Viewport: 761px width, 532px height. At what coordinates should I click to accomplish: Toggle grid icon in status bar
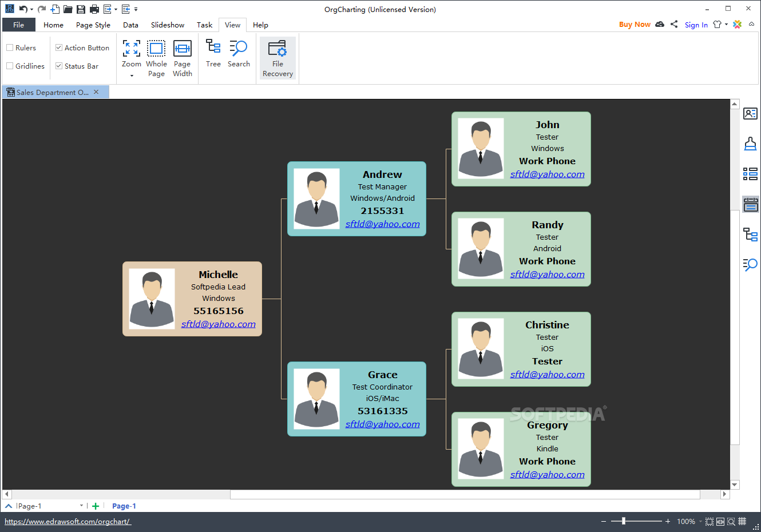pos(742,521)
